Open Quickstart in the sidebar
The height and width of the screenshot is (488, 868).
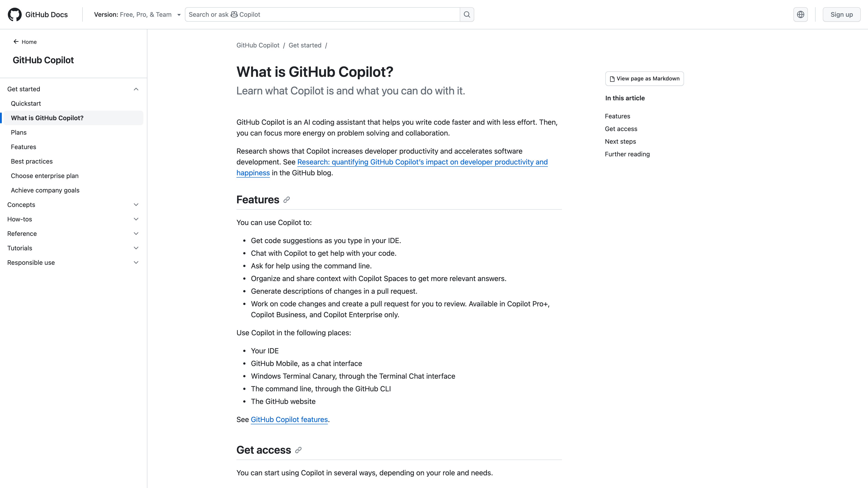(26, 103)
